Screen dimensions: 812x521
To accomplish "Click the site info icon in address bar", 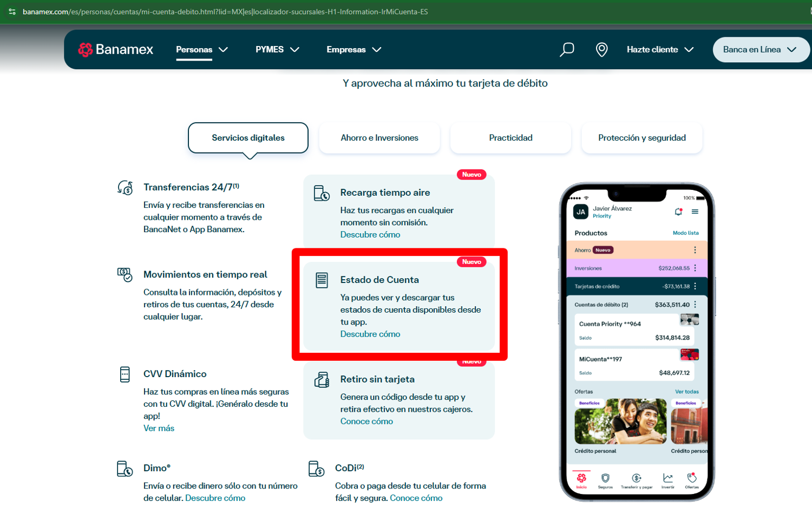I will [12, 11].
